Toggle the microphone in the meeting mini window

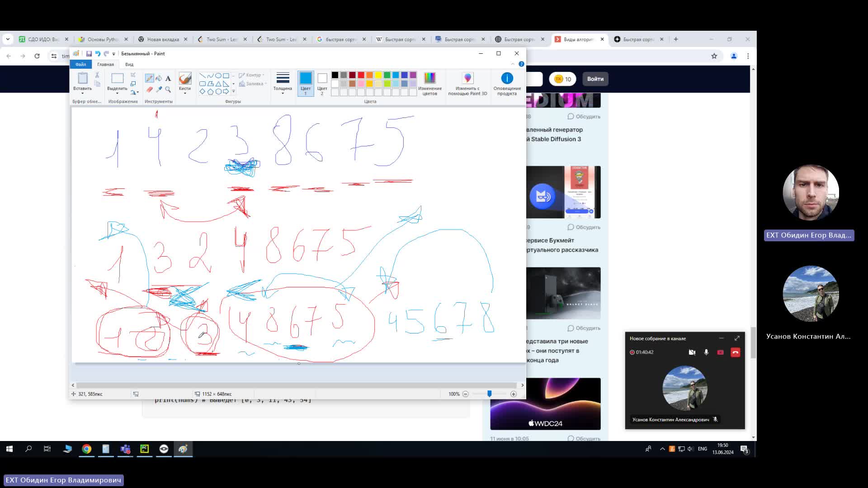pyautogui.click(x=706, y=352)
